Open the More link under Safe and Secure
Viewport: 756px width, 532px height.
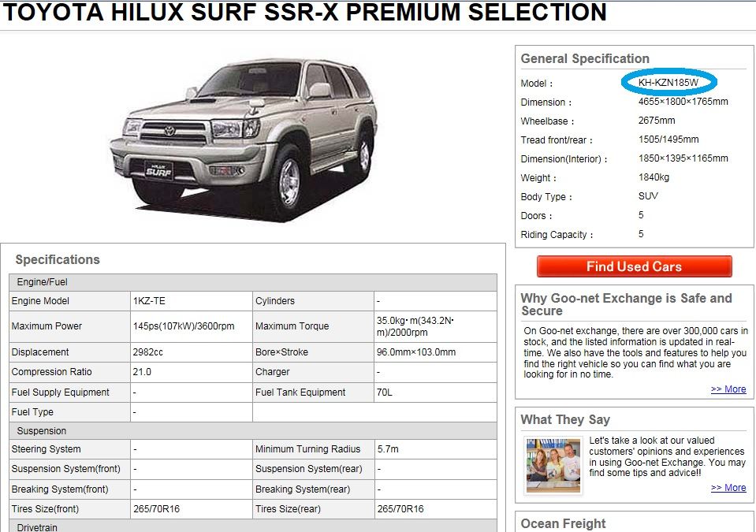click(x=728, y=389)
